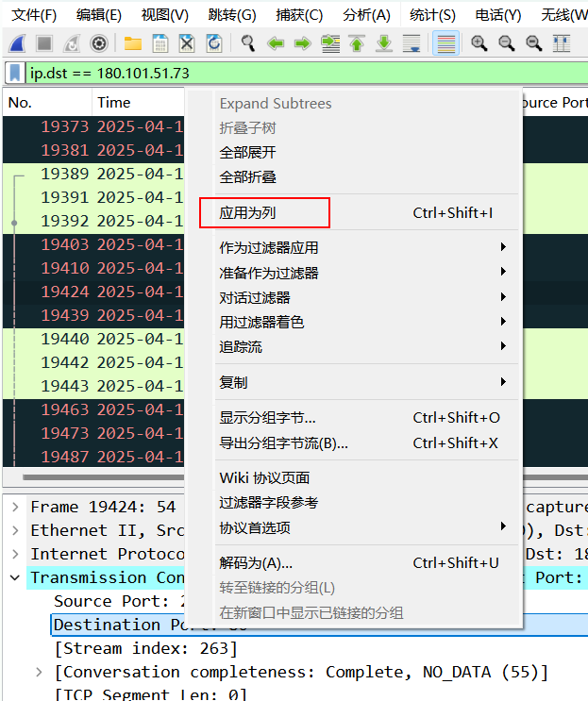Open 过滤器字段参考 entry
Screen dimensions: 588x701
tap(366, 503)
